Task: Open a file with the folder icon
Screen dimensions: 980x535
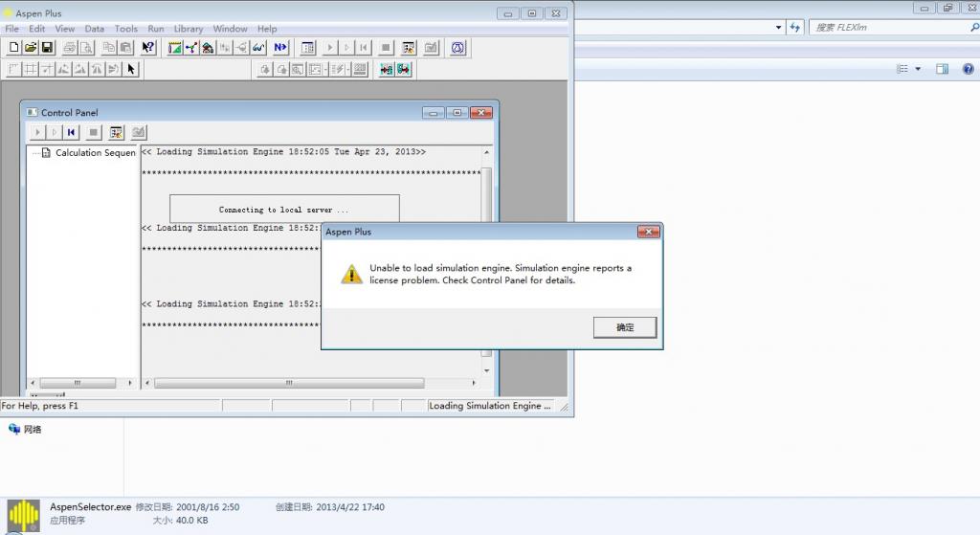Action: click(30, 48)
